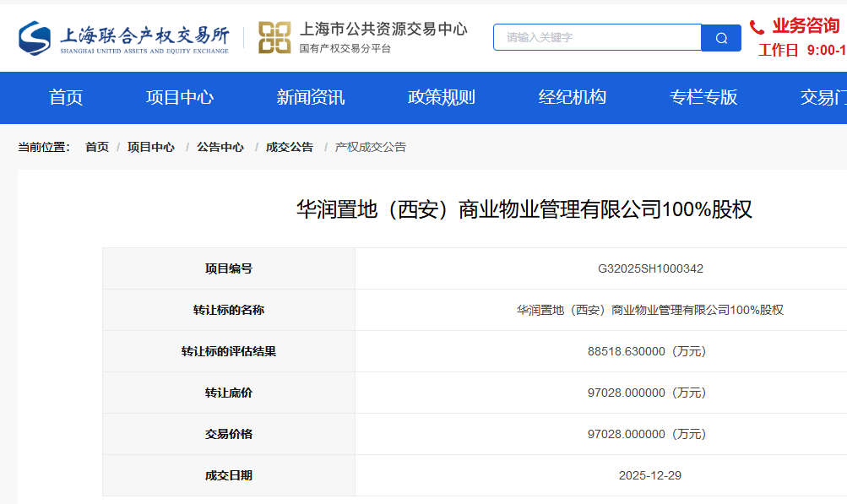Click the page title about 华润置地 equity
Screen dimensions: 847x504
click(524, 209)
